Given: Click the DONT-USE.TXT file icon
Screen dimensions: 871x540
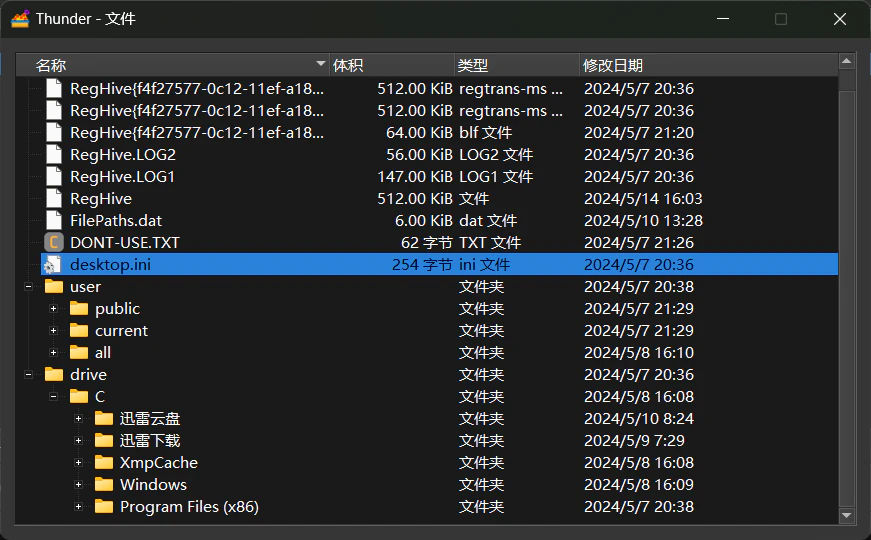Looking at the screenshot, I should click(54, 243).
